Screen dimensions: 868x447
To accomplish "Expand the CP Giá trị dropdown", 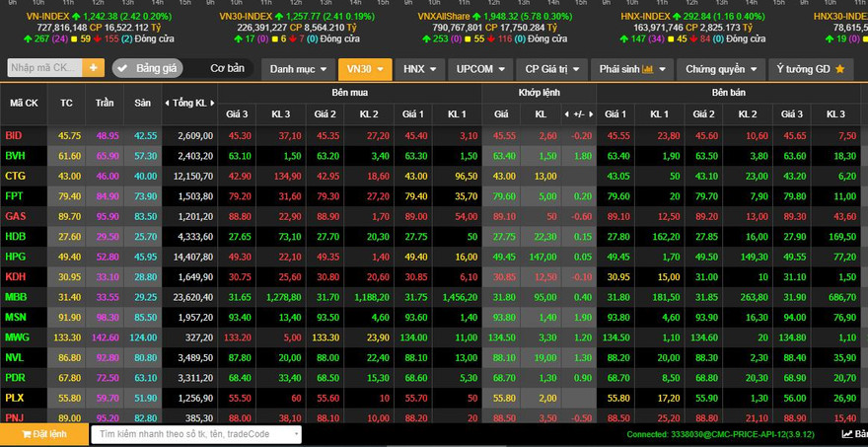I will tap(552, 69).
